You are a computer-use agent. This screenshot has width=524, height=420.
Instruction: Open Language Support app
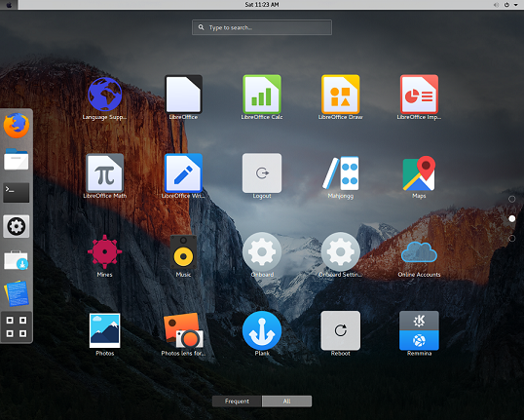tap(104, 95)
